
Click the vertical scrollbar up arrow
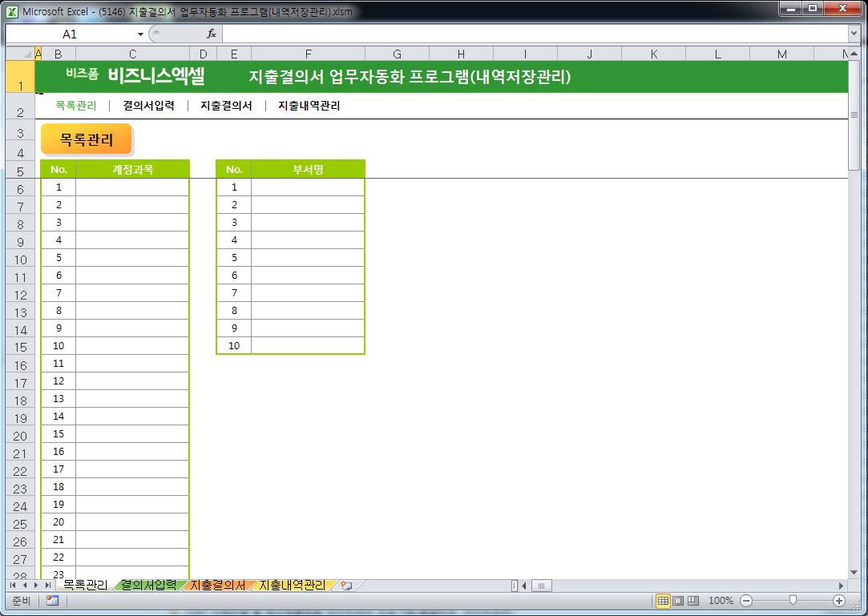pyautogui.click(x=854, y=54)
